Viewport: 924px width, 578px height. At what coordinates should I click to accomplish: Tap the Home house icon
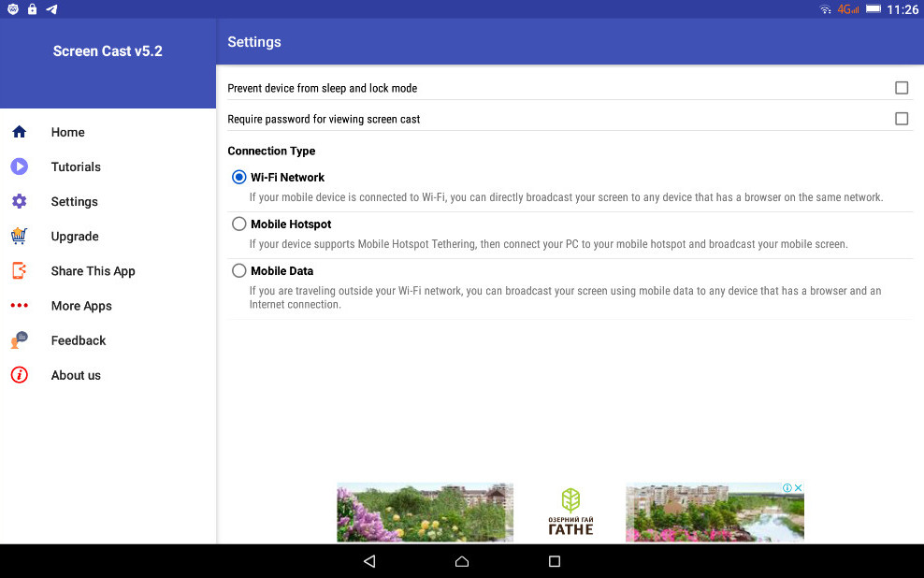click(19, 132)
